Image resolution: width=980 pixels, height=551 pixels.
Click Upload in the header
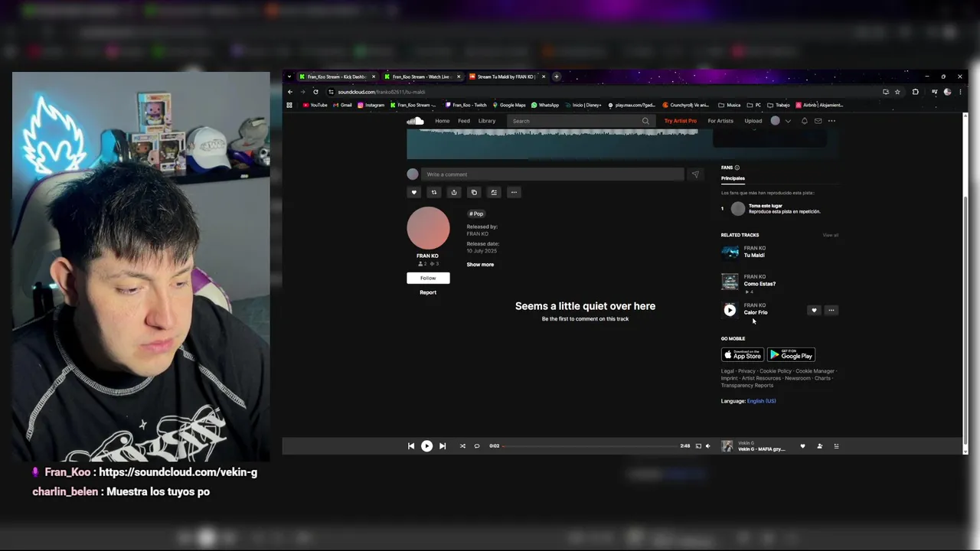(x=753, y=121)
